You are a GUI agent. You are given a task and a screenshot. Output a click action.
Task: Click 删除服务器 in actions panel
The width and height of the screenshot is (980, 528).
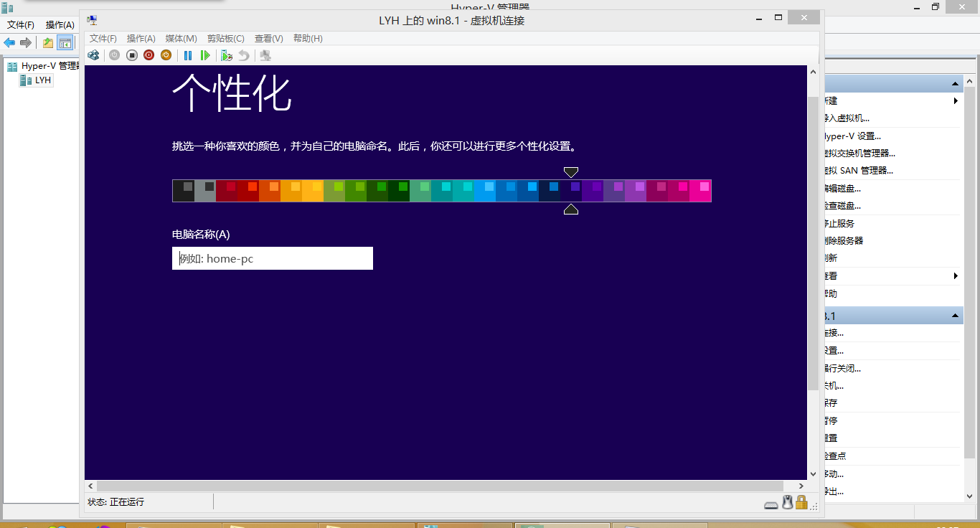(844, 241)
